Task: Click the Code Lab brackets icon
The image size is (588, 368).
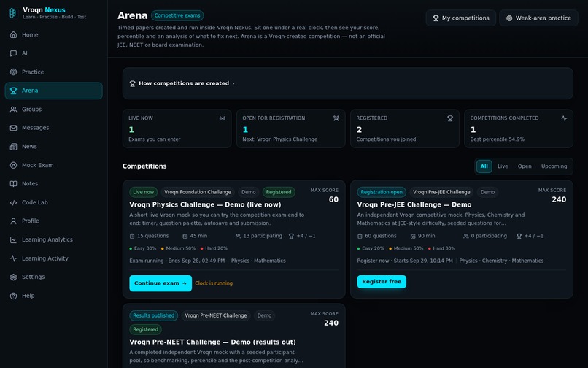Action: point(14,202)
